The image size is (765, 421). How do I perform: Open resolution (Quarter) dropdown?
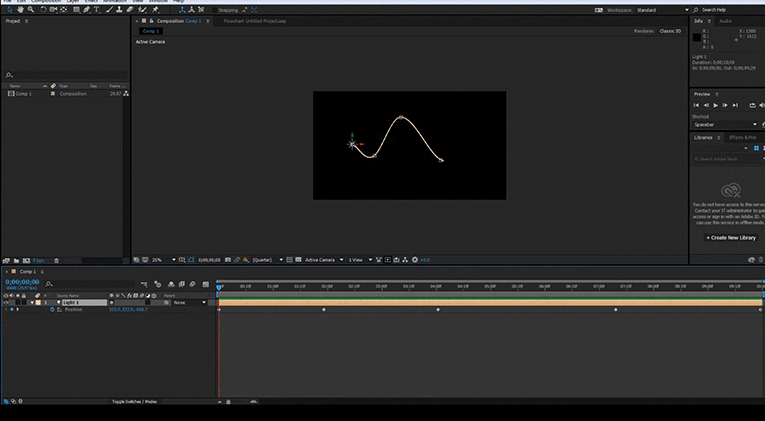coord(267,260)
